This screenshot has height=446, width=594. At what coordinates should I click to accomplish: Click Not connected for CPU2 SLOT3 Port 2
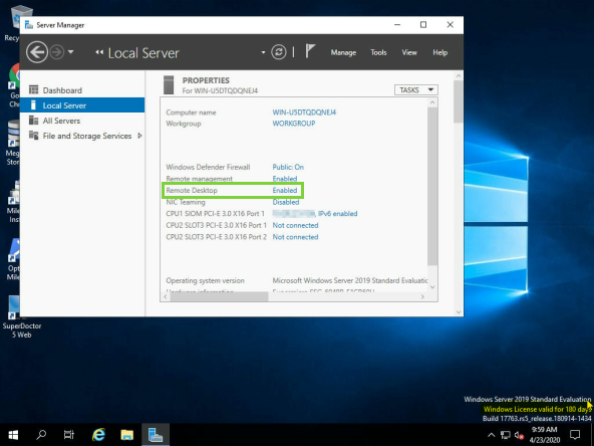(x=295, y=237)
